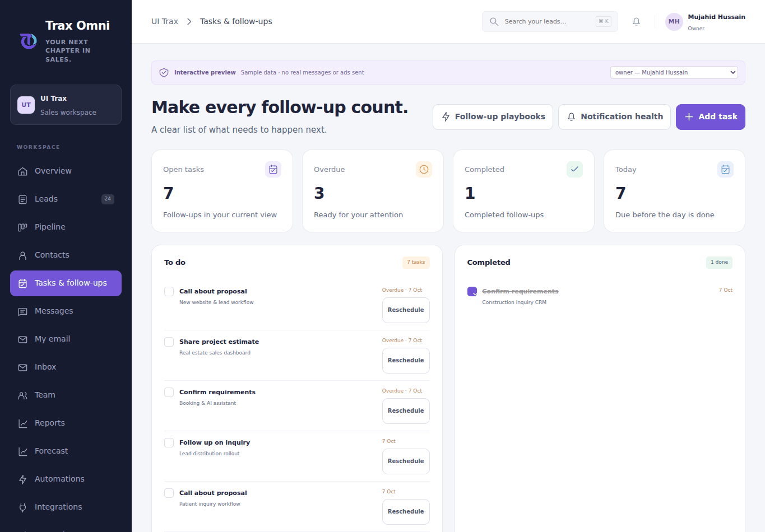Click the 7 tasks badge in To do
This screenshot has height=532, width=765.
pos(416,262)
